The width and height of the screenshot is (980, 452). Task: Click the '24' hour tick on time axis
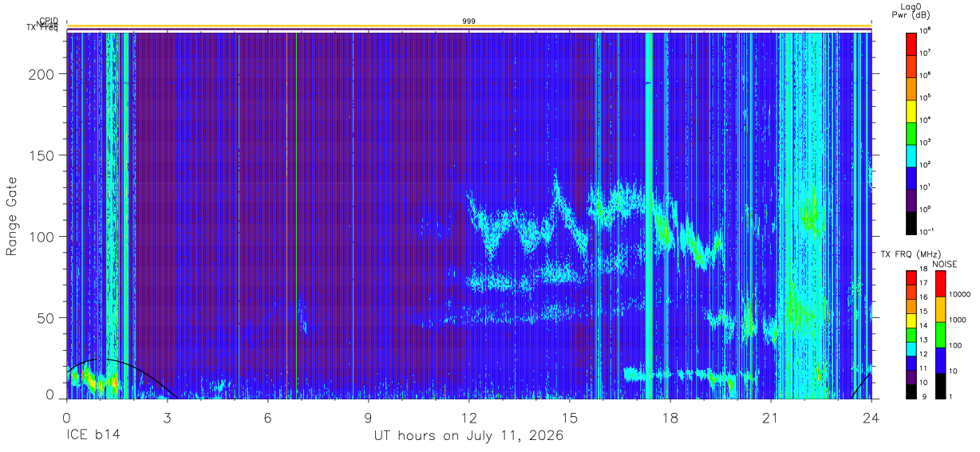871,417
